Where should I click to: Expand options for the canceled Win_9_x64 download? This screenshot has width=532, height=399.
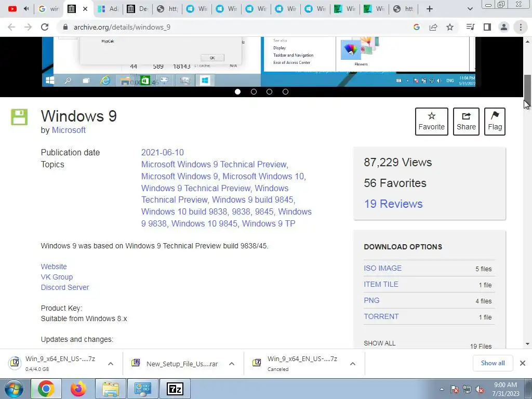coord(353,364)
